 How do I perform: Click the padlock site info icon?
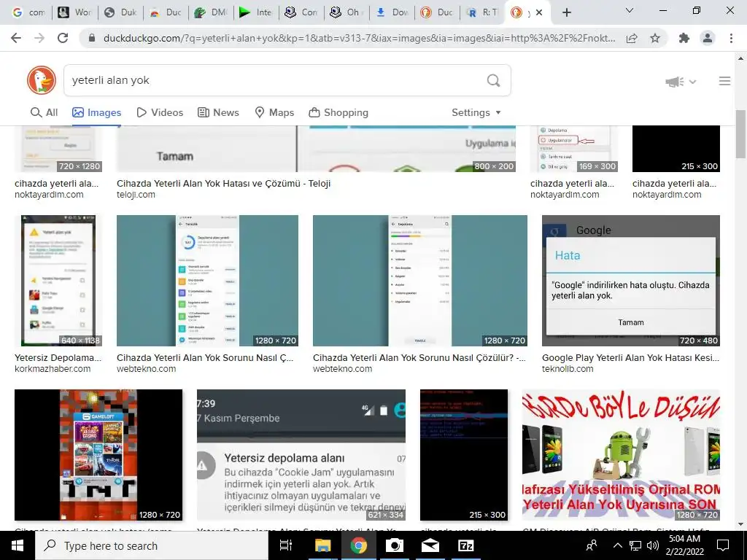click(92, 38)
